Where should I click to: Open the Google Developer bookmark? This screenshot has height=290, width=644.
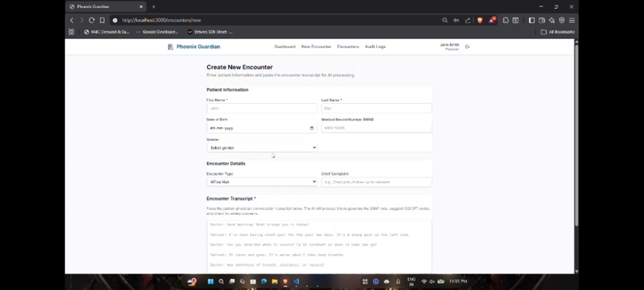157,32
